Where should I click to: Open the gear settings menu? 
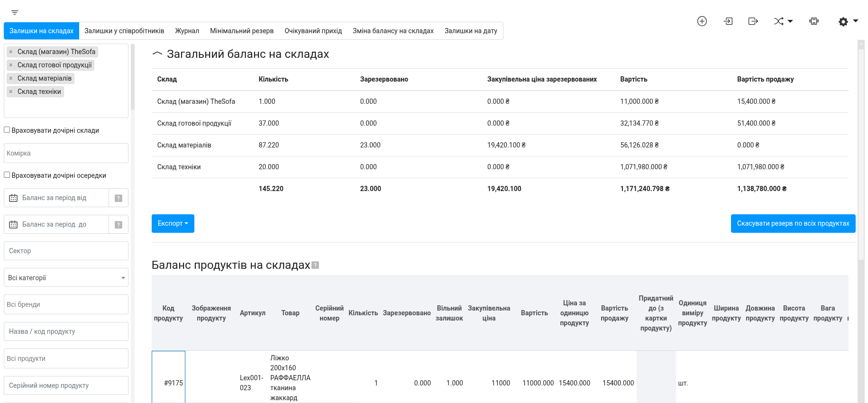click(x=848, y=21)
